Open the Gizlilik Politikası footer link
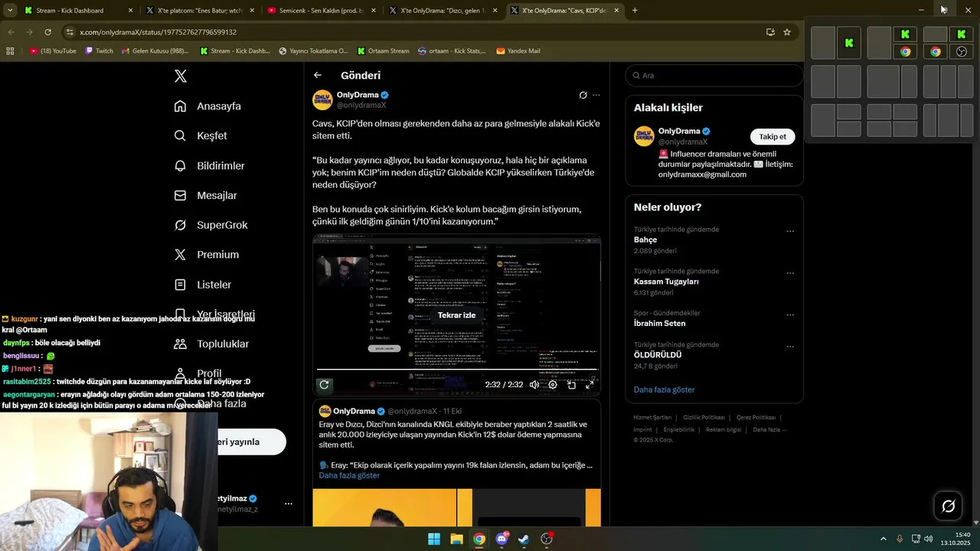Screen dimensions: 980x551 (704, 418)
